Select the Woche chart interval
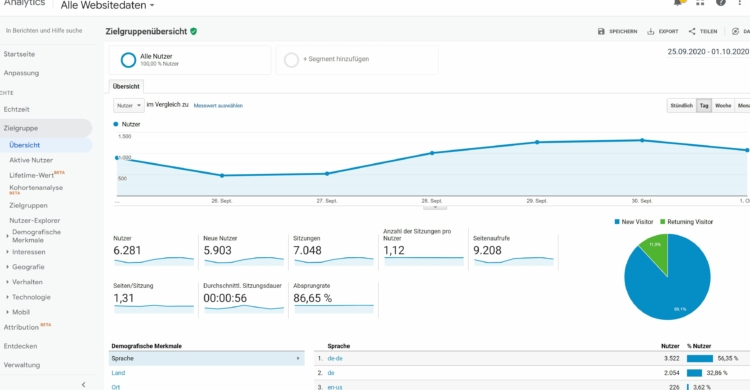The height and width of the screenshot is (390, 750). (723, 105)
